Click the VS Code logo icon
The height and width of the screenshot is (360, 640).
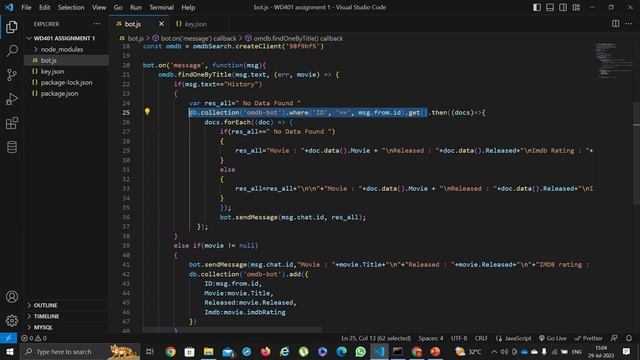(9, 7)
